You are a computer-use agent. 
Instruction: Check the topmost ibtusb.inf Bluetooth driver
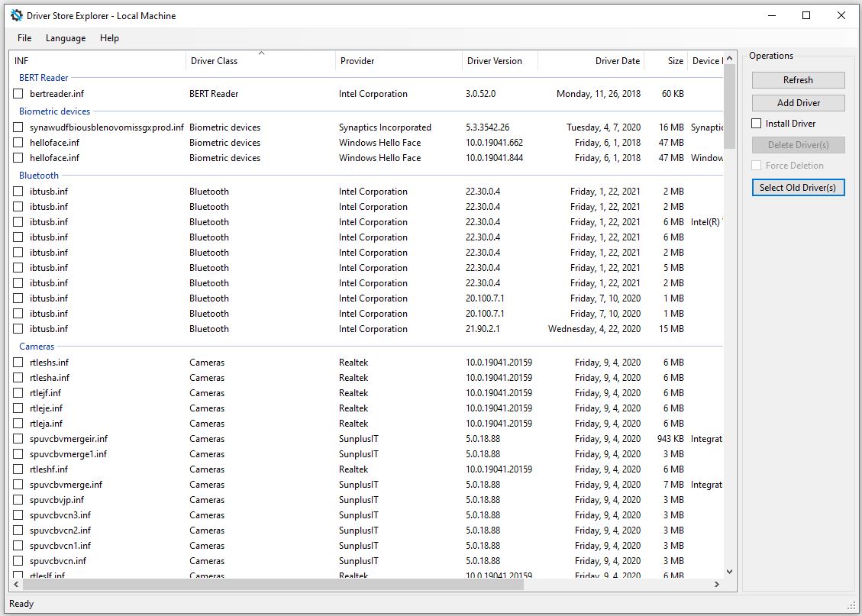point(18,191)
